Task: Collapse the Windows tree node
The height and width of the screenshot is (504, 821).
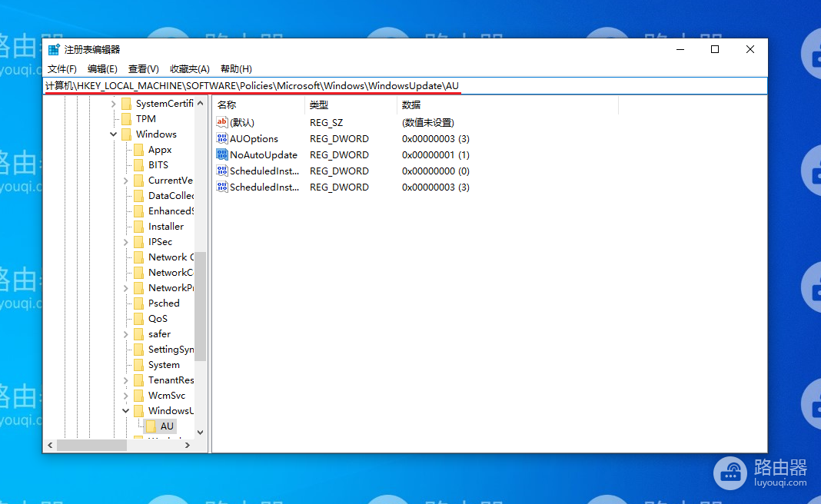Action: [113, 134]
